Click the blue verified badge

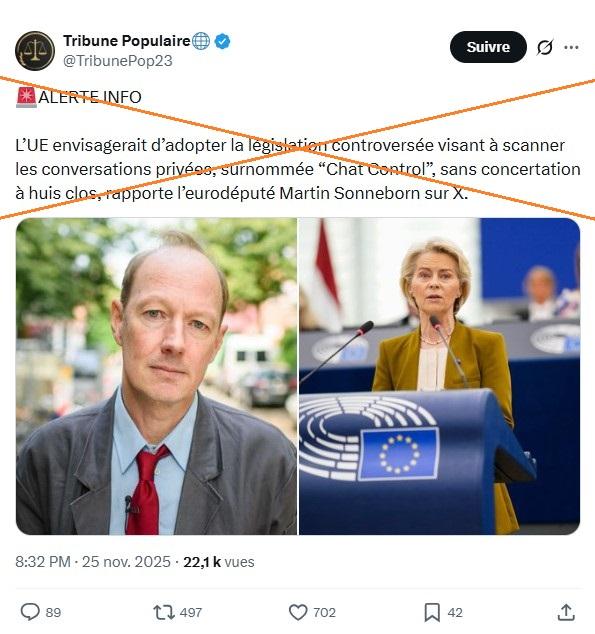coord(222,41)
